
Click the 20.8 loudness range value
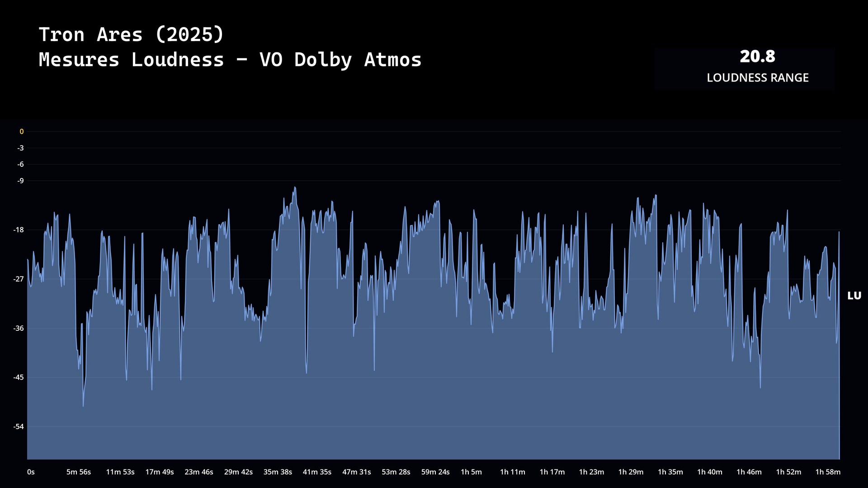[x=757, y=57]
